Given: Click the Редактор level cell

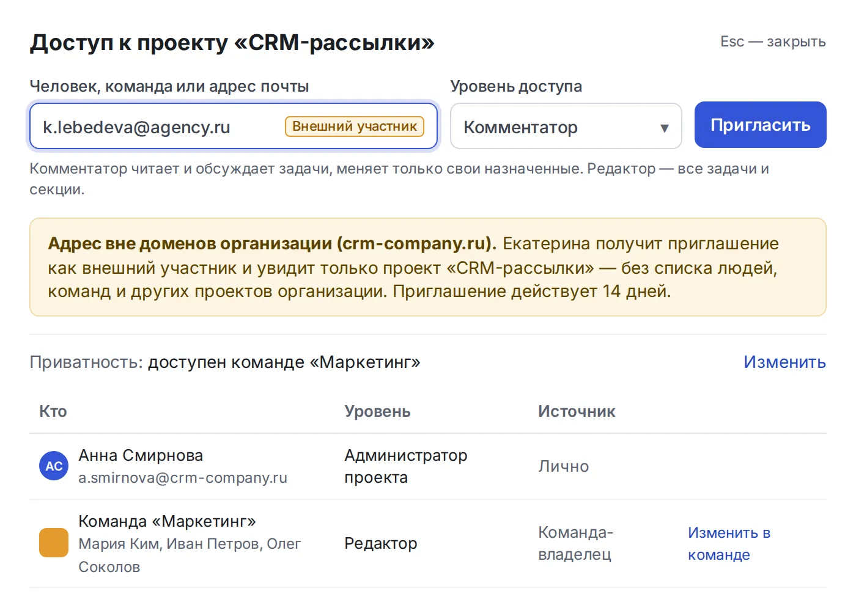Looking at the screenshot, I should click(x=380, y=543).
